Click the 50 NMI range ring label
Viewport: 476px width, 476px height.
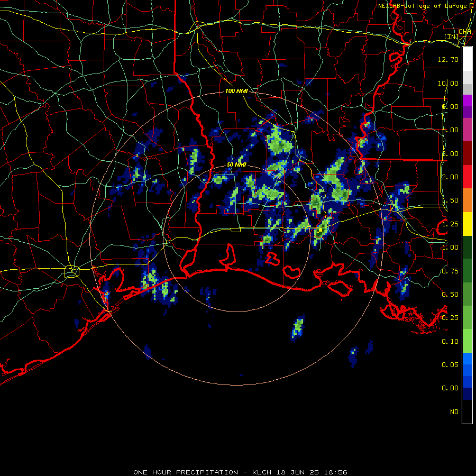pos(236,164)
